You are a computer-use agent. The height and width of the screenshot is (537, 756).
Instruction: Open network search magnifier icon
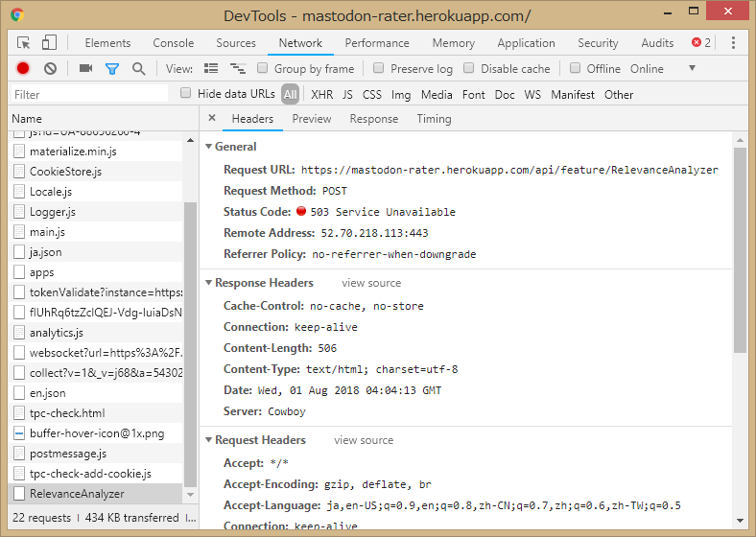(139, 68)
